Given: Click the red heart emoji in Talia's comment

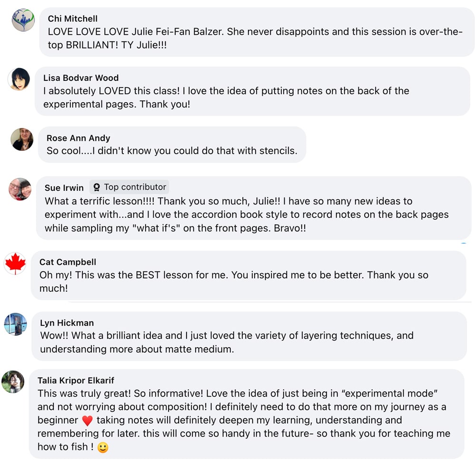Looking at the screenshot, I should point(87,421).
